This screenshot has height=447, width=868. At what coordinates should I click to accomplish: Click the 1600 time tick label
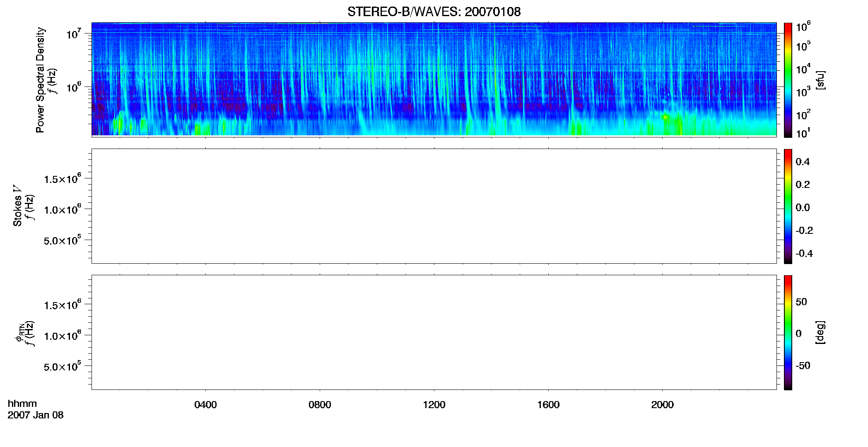tap(548, 405)
